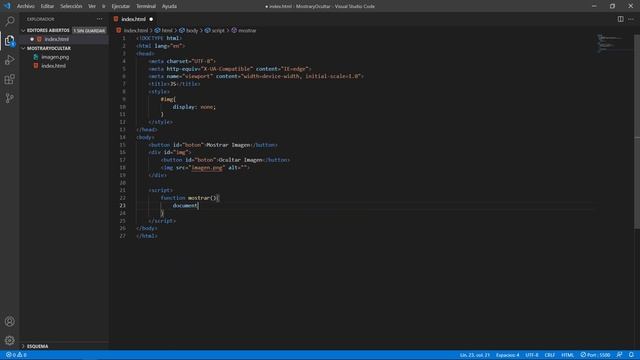The height and width of the screenshot is (360, 640).
Task: Click the Port 5500 Live Server status
Action: point(595,355)
